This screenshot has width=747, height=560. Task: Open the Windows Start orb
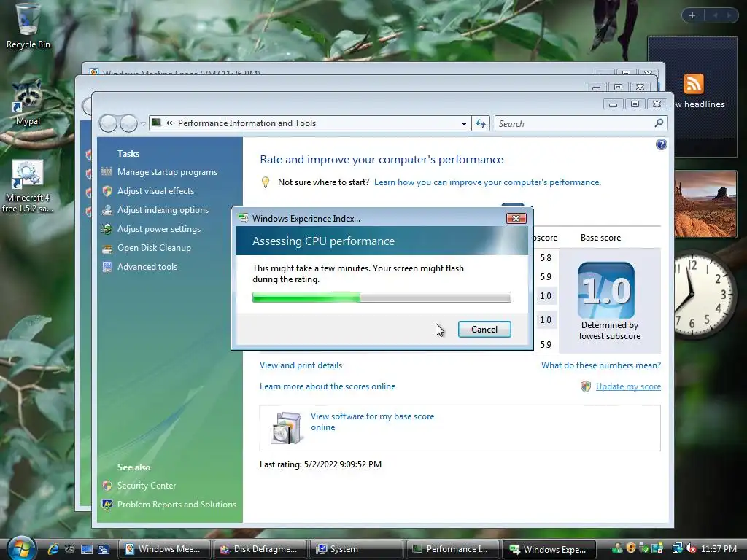(x=21, y=548)
